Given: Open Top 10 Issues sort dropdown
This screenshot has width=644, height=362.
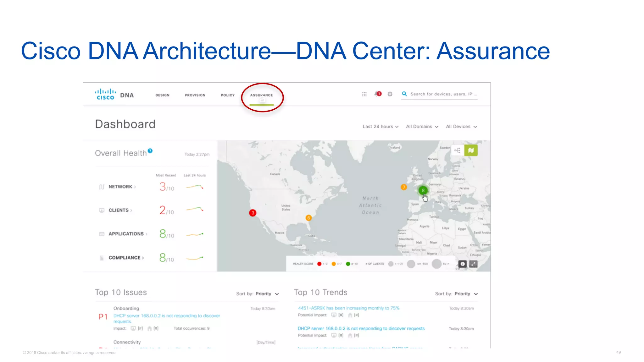Looking at the screenshot, I should point(267,294).
